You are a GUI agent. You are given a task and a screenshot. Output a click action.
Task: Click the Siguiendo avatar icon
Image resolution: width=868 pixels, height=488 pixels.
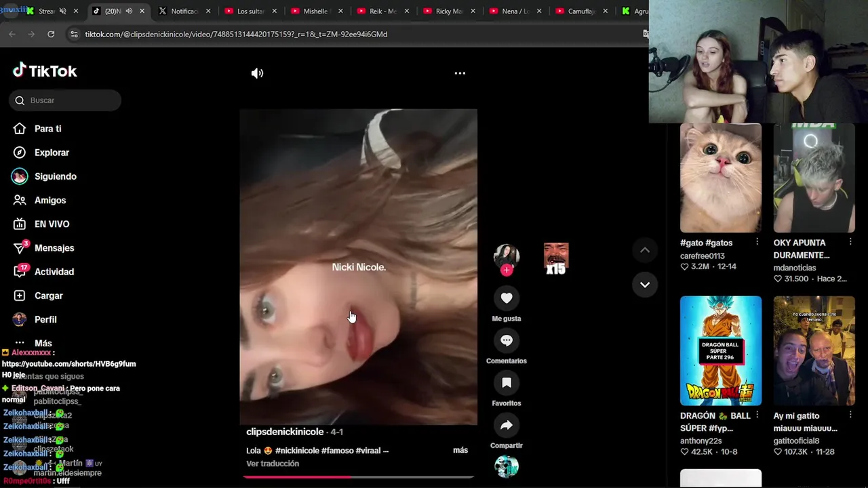20,176
